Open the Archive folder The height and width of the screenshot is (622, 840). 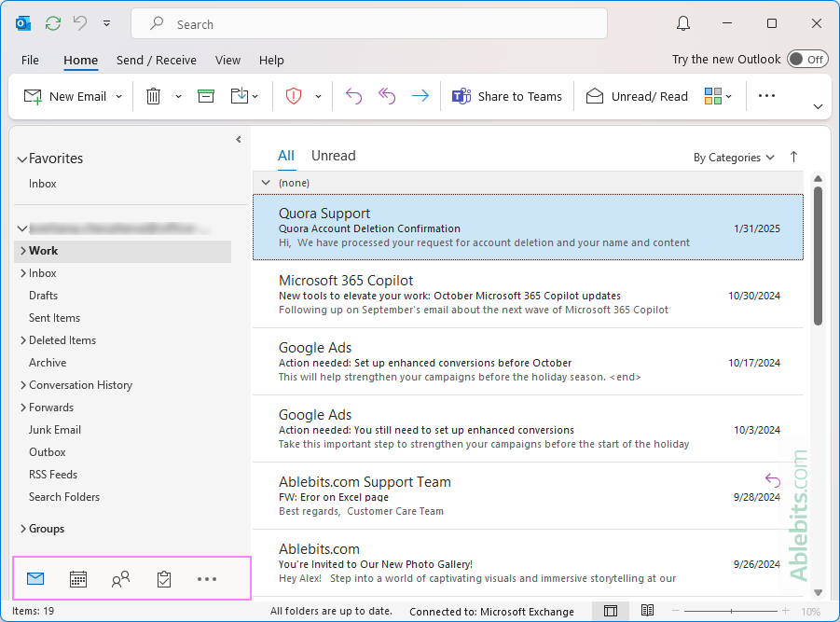48,363
